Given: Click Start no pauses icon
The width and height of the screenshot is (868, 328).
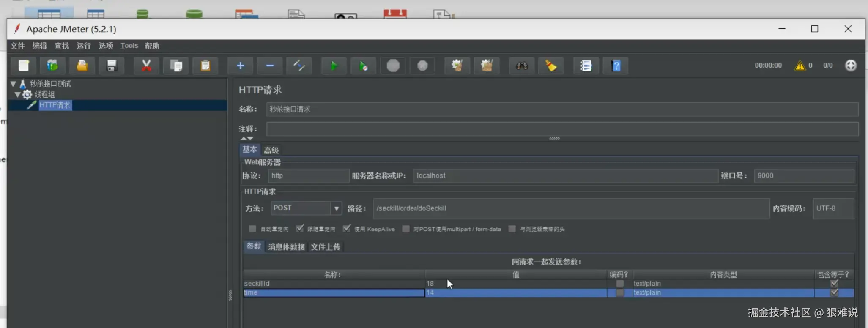Looking at the screenshot, I should 364,66.
